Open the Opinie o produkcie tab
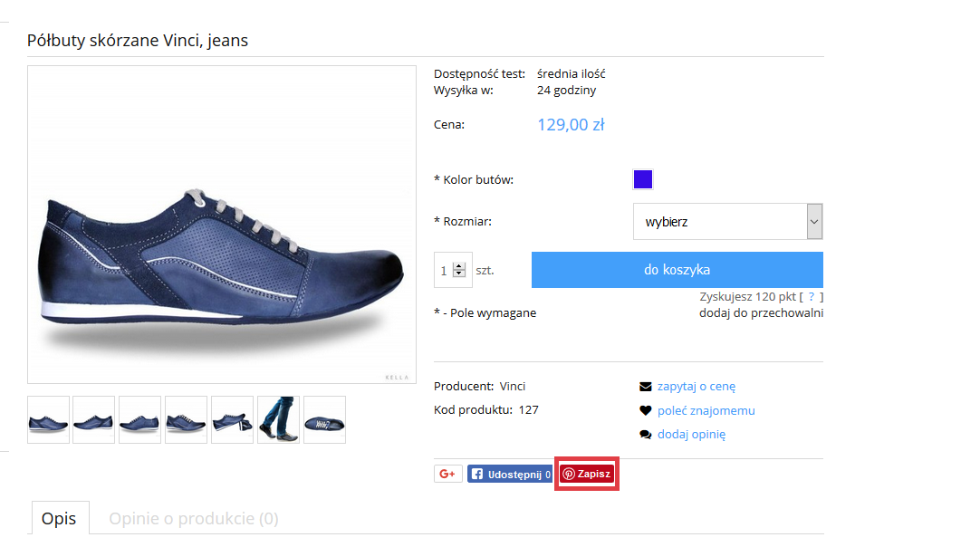 pos(193,519)
